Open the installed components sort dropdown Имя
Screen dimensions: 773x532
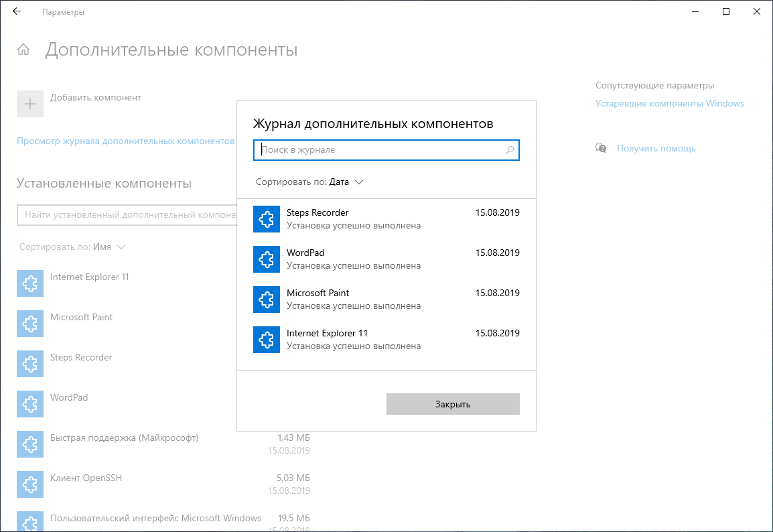(x=109, y=247)
